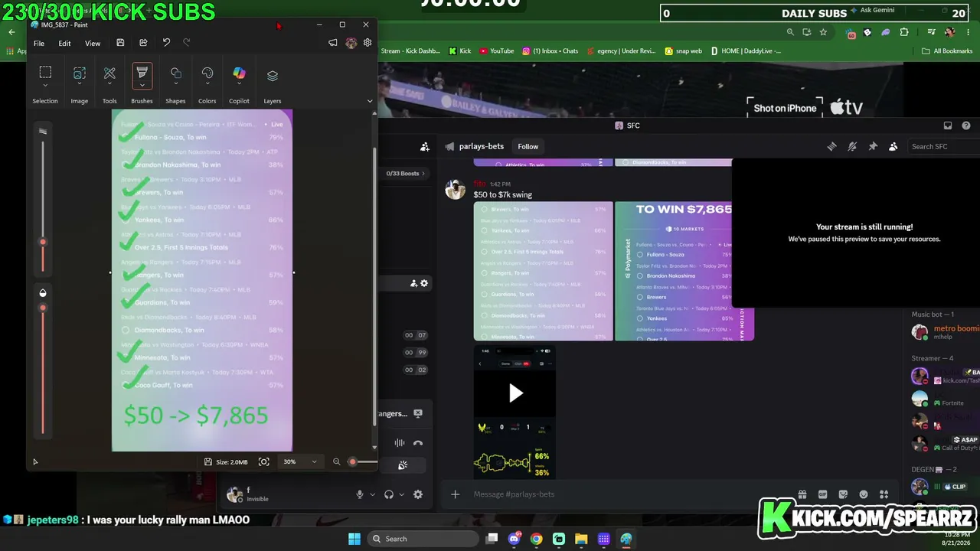The image size is (980, 551).
Task: Share the Paint image
Action: tap(143, 43)
